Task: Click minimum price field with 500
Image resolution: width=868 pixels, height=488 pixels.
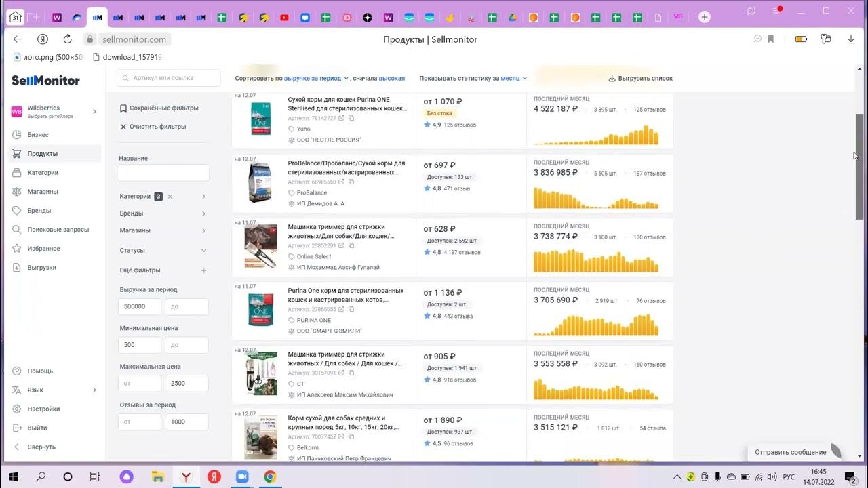Action: pyautogui.click(x=140, y=345)
